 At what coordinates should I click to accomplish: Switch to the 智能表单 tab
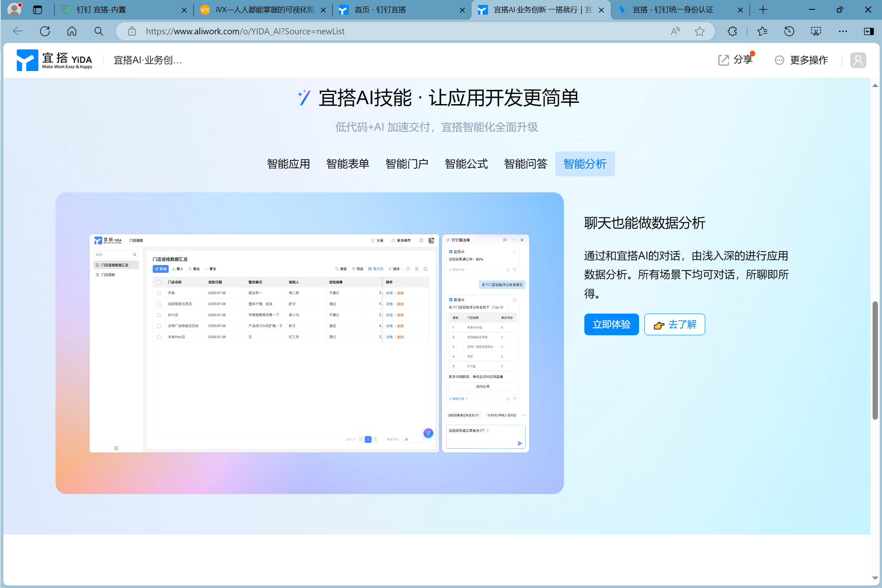click(347, 164)
